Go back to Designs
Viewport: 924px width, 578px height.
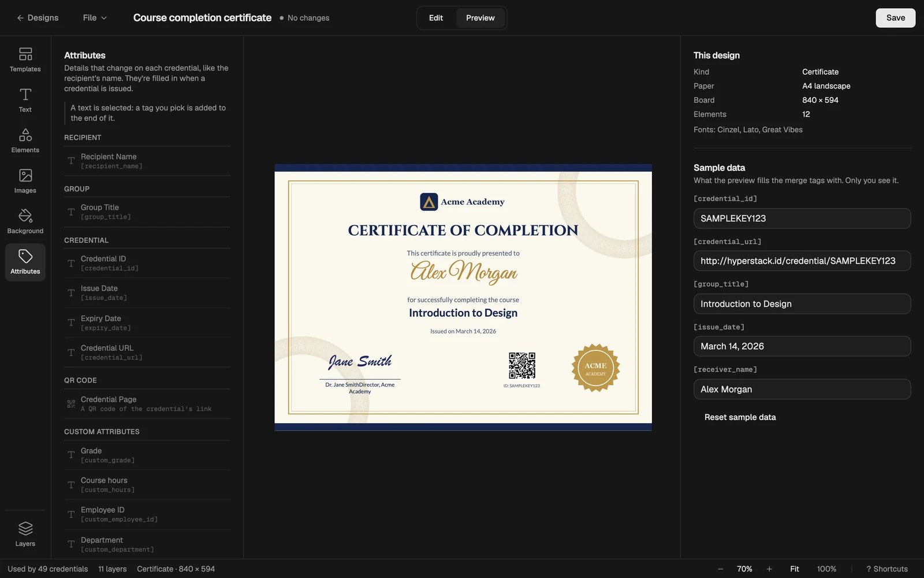pyautogui.click(x=38, y=18)
